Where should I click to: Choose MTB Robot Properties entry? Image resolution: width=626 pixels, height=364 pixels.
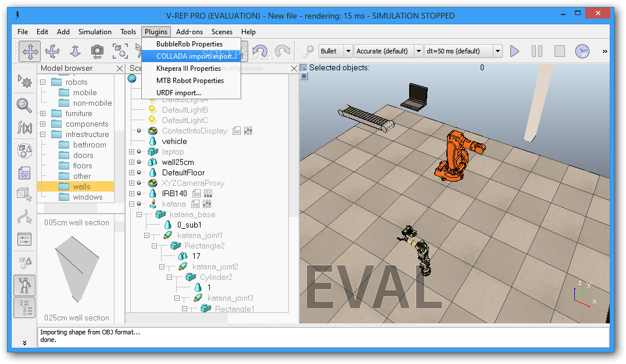pyautogui.click(x=191, y=81)
